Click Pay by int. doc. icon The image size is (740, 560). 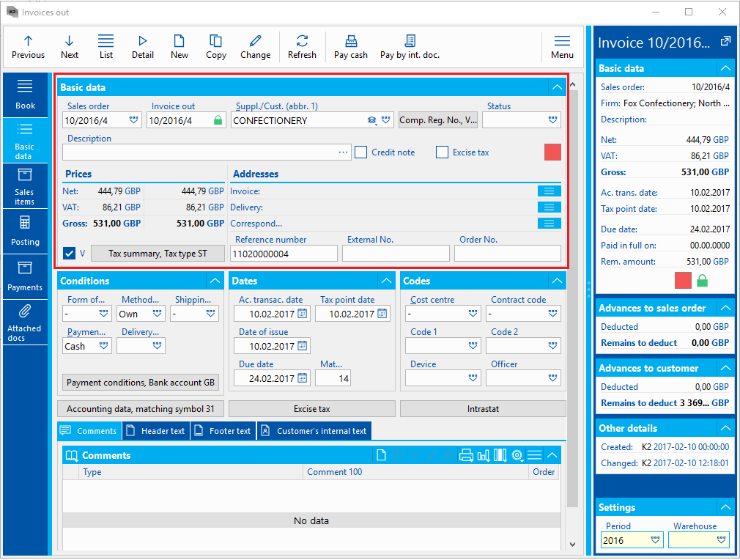pos(409,41)
